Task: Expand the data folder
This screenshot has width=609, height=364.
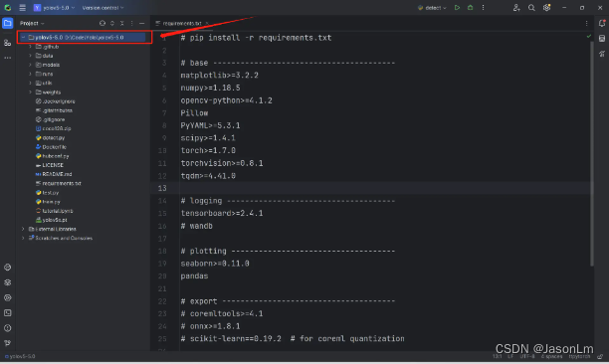Action: click(30, 56)
